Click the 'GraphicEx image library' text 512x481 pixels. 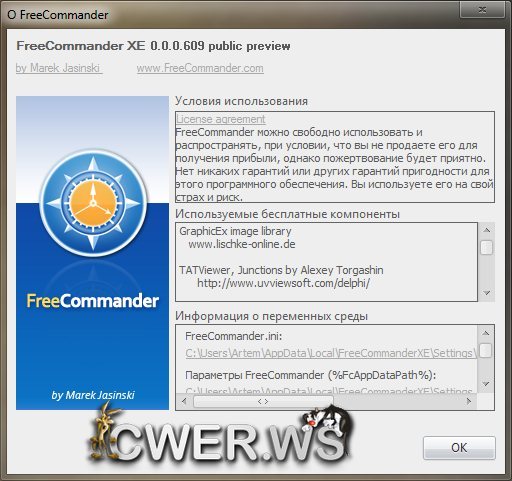[235, 231]
